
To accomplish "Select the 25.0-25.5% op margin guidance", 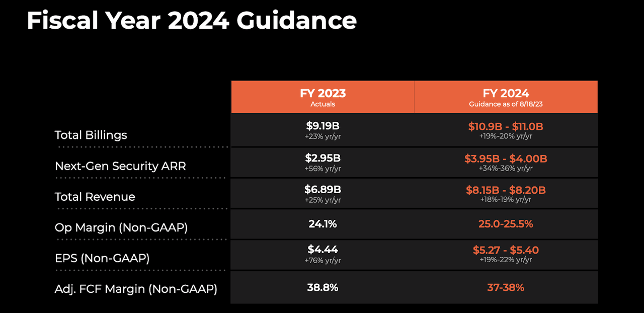I will pyautogui.click(x=506, y=224).
